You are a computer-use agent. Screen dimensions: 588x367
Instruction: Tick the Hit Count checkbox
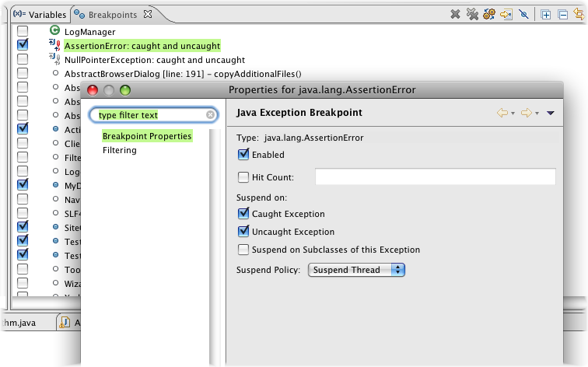click(243, 177)
